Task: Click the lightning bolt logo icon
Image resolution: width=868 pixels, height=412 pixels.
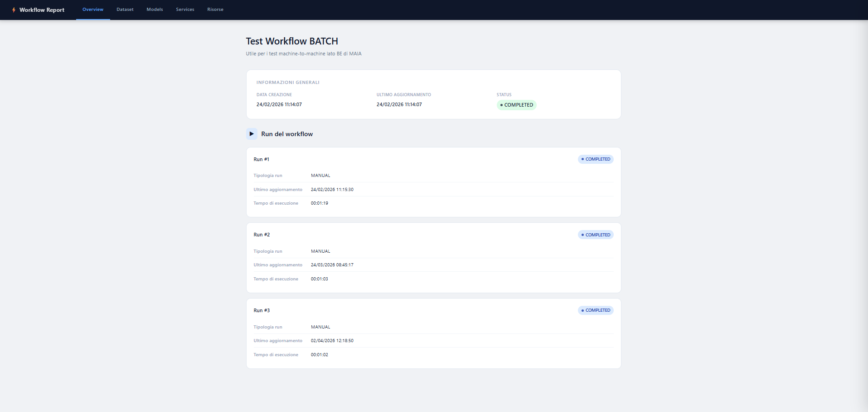Action: [14, 10]
